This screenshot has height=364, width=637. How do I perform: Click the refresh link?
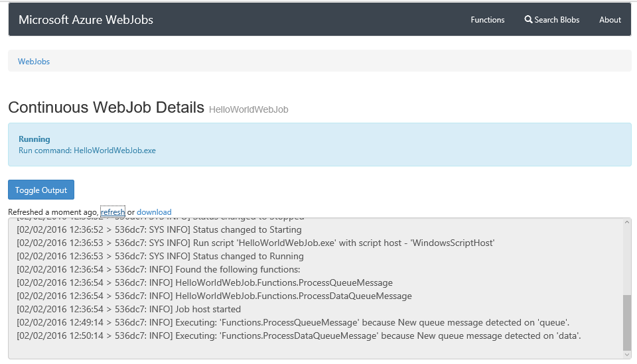pyautogui.click(x=112, y=212)
